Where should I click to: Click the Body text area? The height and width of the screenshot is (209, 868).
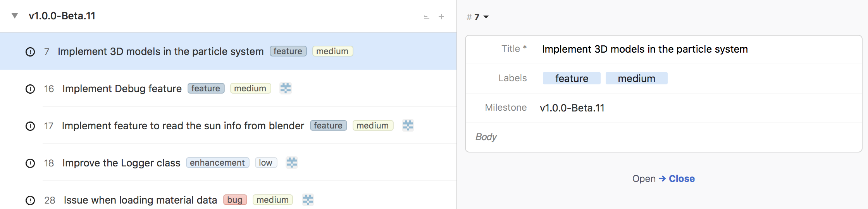point(663,137)
